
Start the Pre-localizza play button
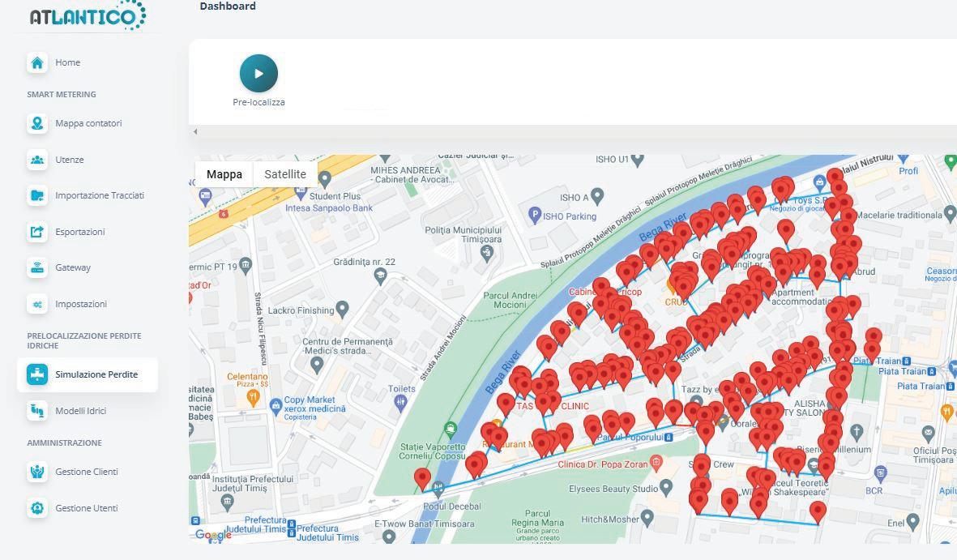coord(258,73)
